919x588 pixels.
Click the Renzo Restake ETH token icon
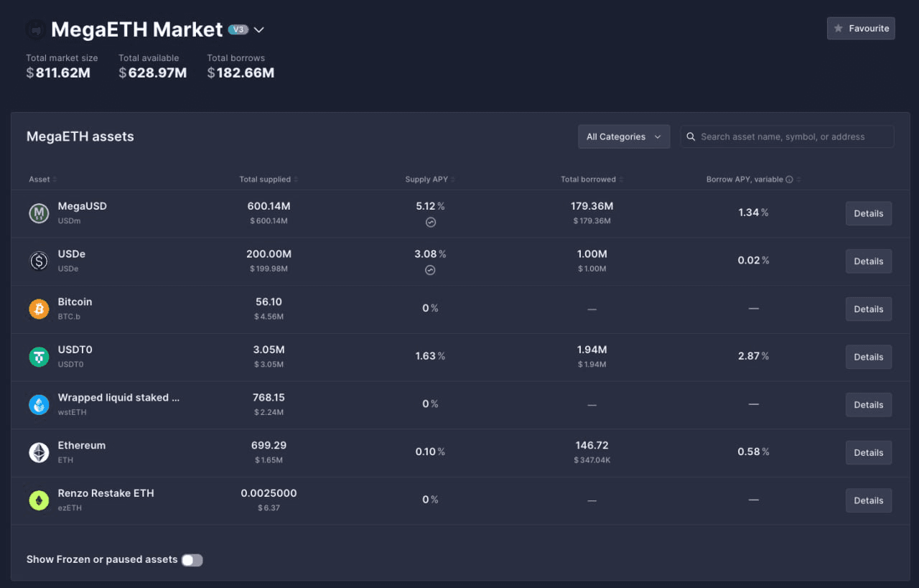click(39, 500)
